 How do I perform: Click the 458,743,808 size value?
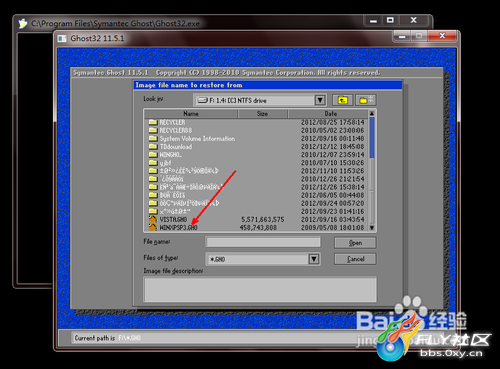tap(258, 228)
